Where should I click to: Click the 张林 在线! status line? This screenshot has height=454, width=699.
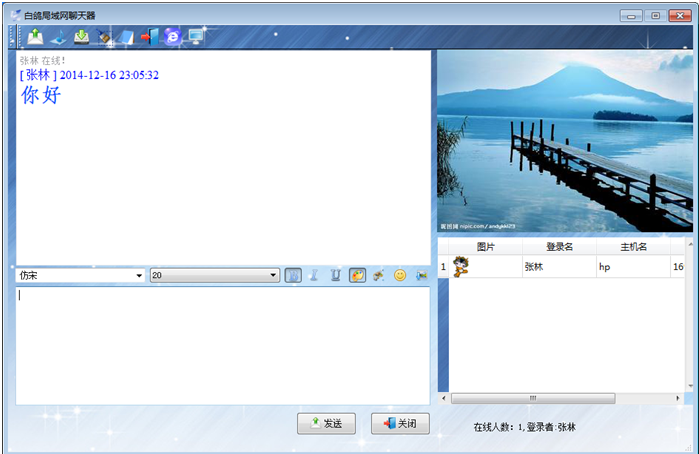coord(42,61)
